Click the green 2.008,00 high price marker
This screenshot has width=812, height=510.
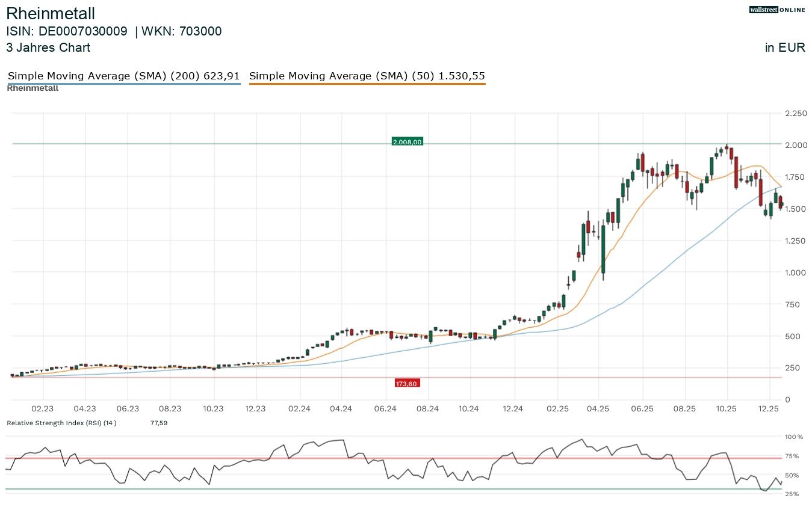tap(407, 142)
